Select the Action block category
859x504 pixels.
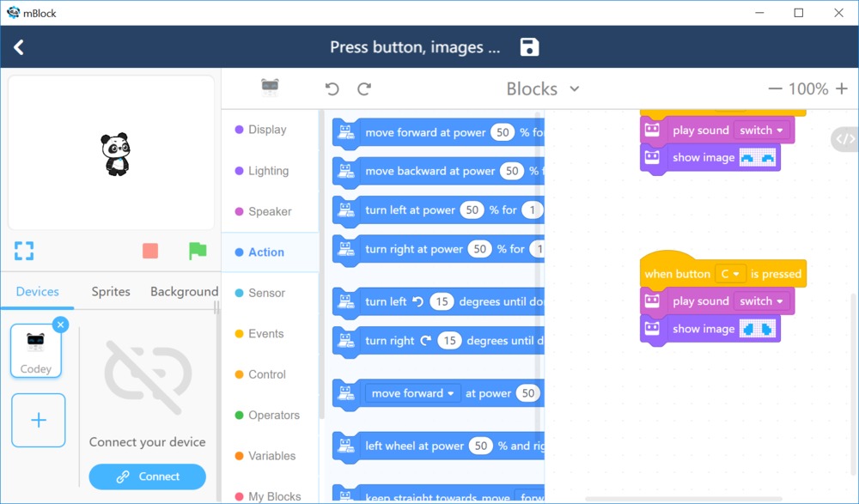(x=270, y=252)
